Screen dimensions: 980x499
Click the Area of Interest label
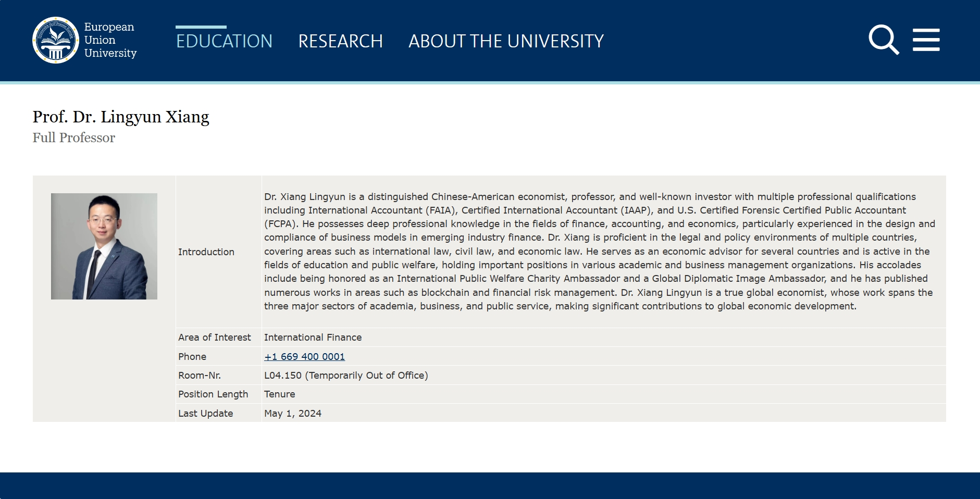point(214,338)
